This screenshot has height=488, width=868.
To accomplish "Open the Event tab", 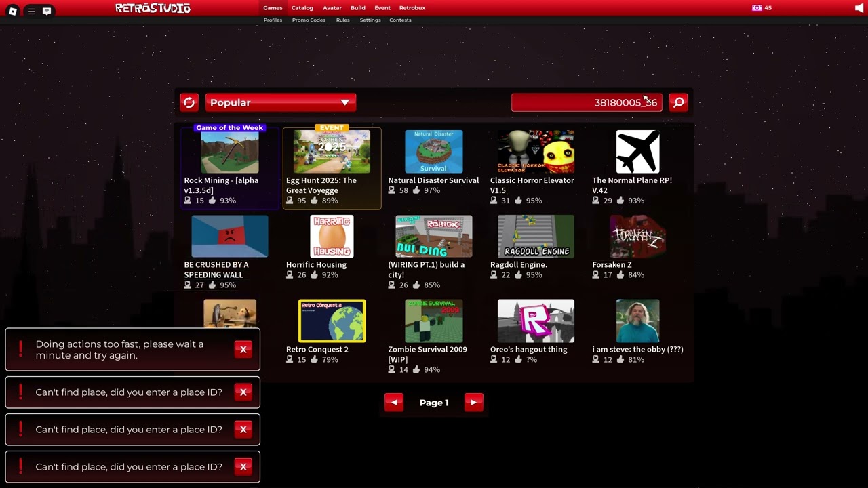I will pyautogui.click(x=382, y=8).
